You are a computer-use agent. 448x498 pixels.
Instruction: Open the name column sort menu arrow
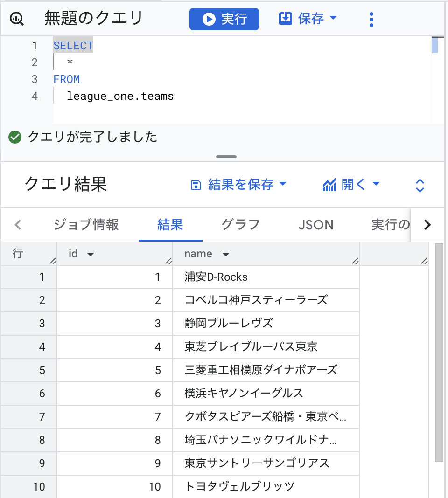coord(226,254)
